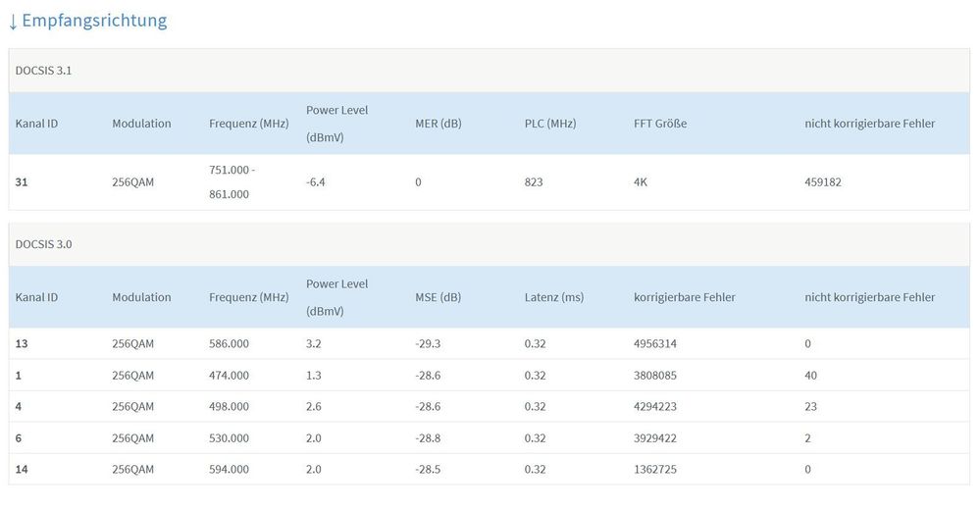
Task: Select frequency 594.000 cell
Action: click(x=229, y=470)
